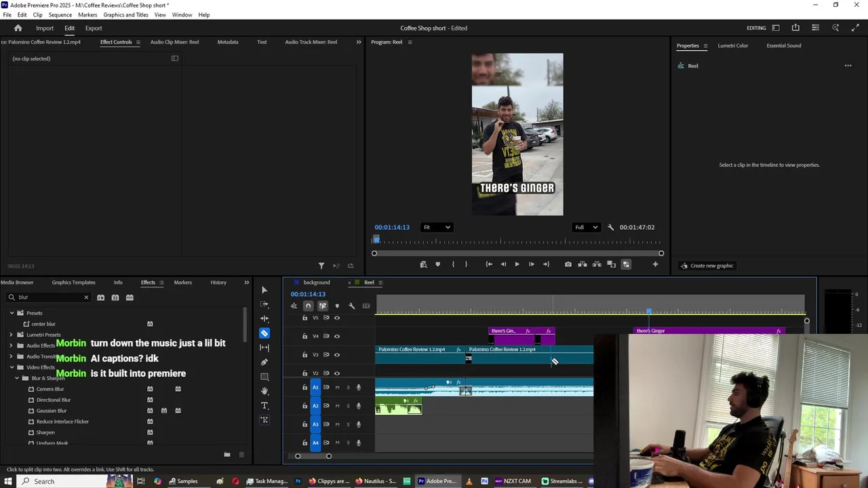This screenshot has height=488, width=868.
Task: Select the Slip tool
Action: (264, 348)
